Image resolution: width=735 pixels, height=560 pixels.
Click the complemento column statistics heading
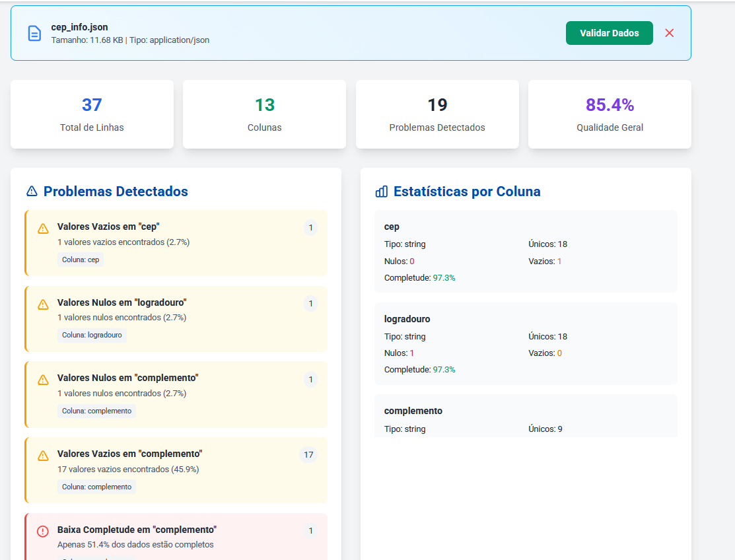[413, 411]
